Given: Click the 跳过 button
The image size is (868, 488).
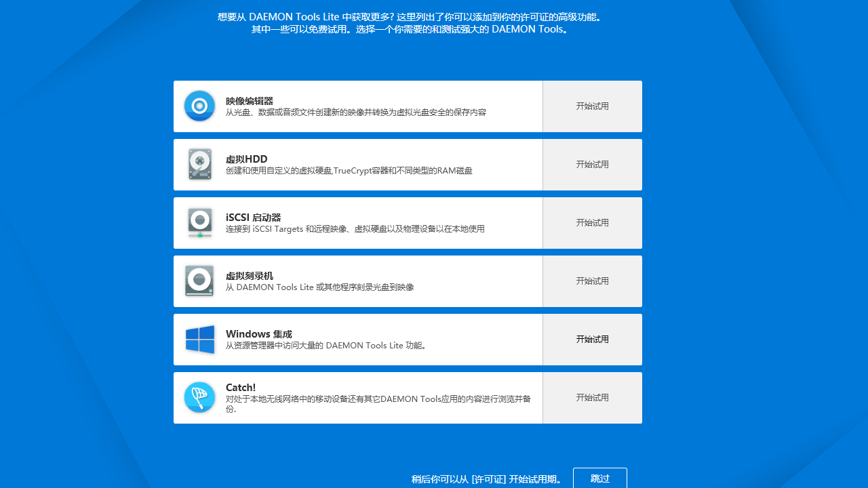Looking at the screenshot, I should 599,478.
